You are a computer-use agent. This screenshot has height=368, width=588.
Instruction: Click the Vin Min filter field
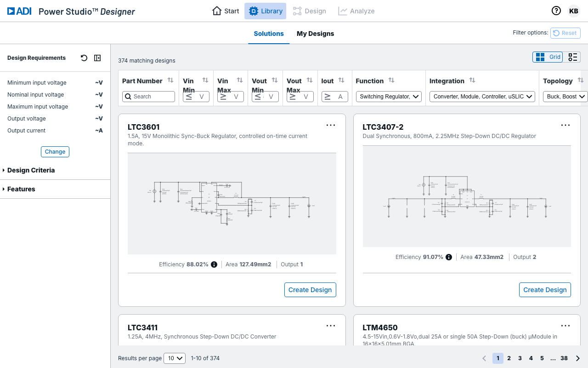click(196, 97)
